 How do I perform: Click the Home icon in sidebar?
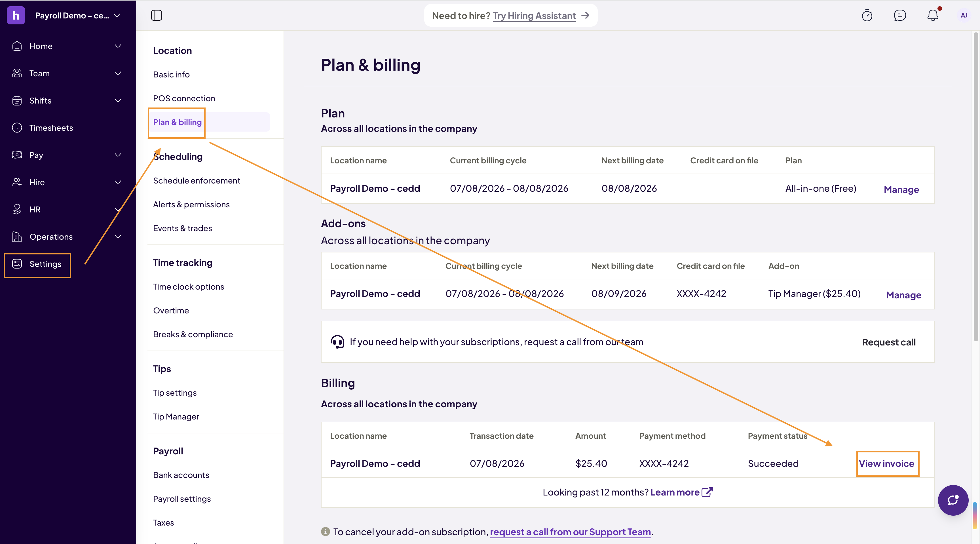click(17, 46)
